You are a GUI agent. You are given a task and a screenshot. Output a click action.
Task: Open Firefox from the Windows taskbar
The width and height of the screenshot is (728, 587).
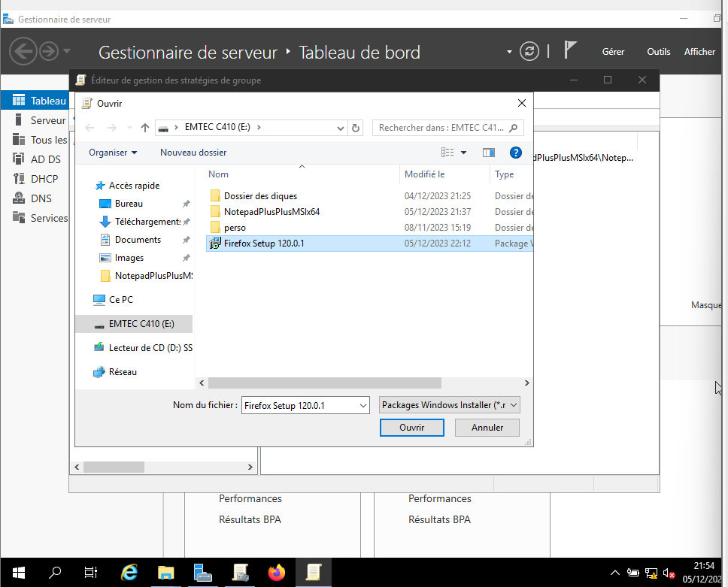point(277,573)
